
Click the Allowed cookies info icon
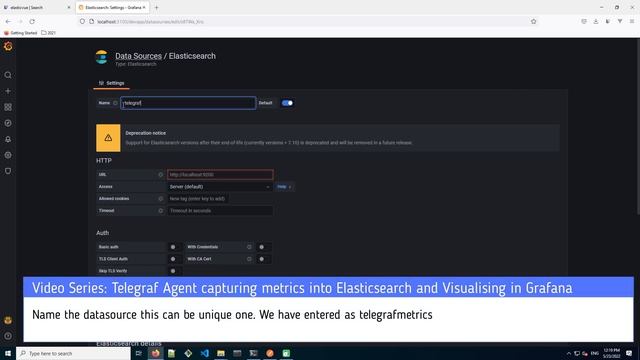tap(160, 199)
